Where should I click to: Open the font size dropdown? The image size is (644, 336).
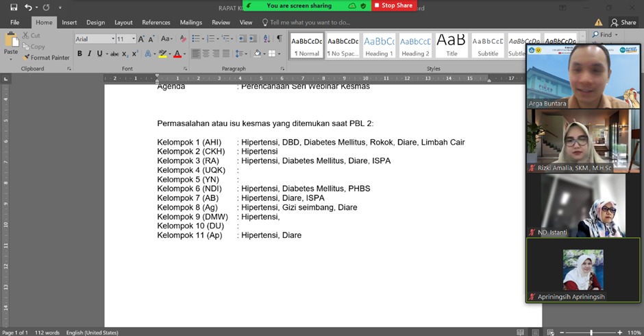click(126, 39)
